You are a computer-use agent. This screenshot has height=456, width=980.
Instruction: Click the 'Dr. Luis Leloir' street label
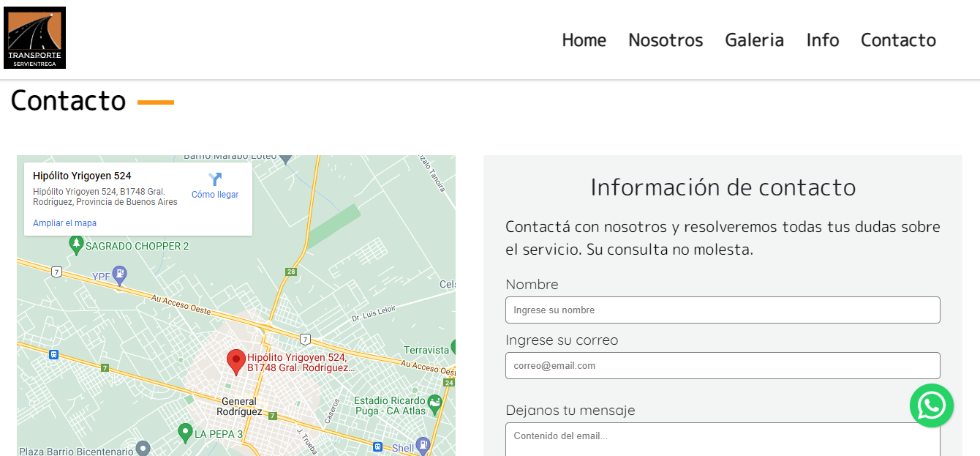(x=374, y=313)
